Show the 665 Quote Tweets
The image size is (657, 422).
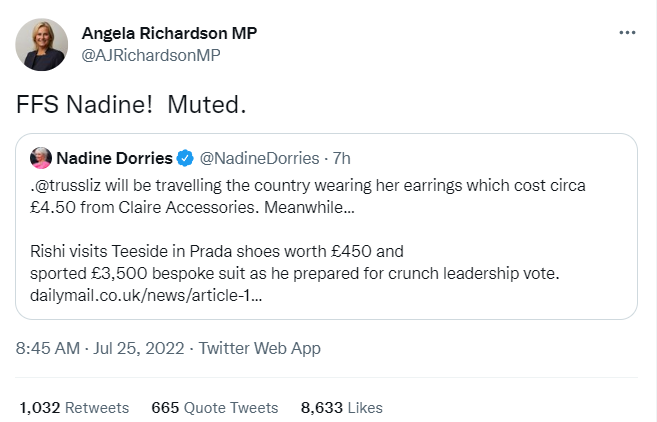pos(214,407)
